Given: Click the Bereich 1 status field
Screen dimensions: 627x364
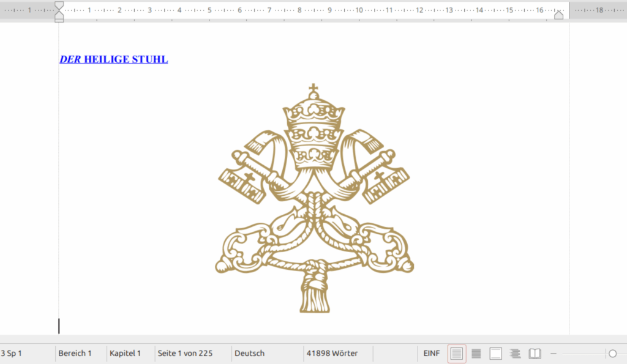Looking at the screenshot, I should click(x=75, y=353).
